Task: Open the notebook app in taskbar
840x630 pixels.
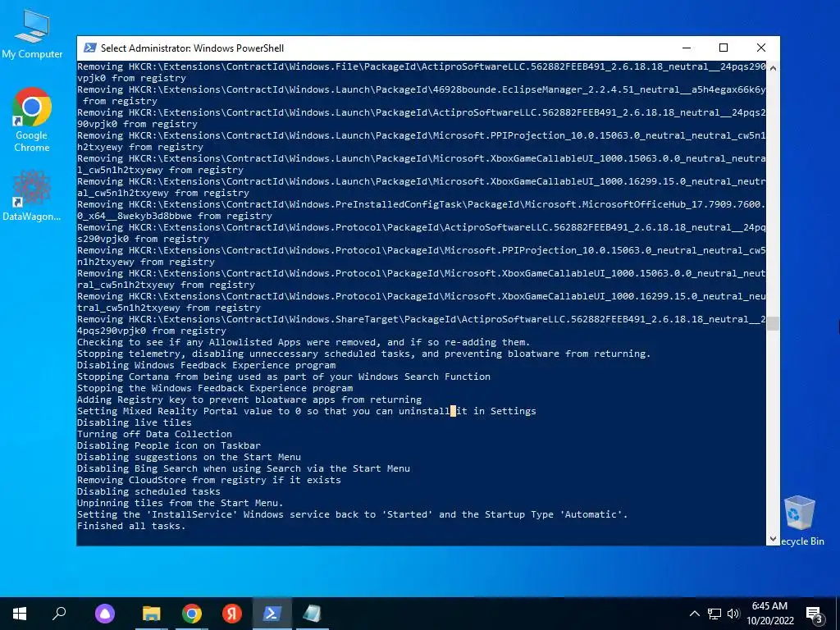Action: tap(313, 614)
